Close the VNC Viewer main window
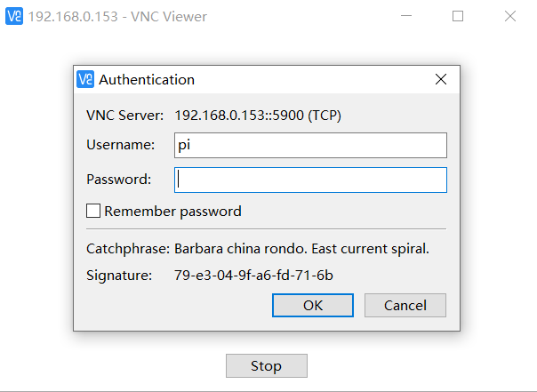The height and width of the screenshot is (392, 537). tap(510, 16)
